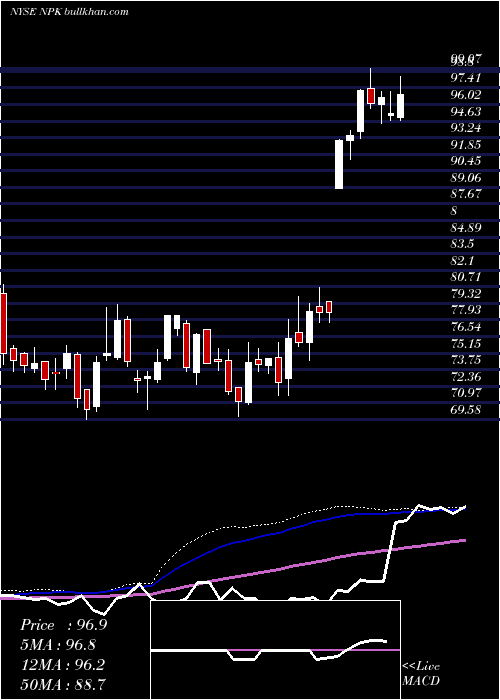Image resolution: width=500 pixels, height=700 pixels.
Task: Click the 94.63 price level label
Action: (466, 111)
